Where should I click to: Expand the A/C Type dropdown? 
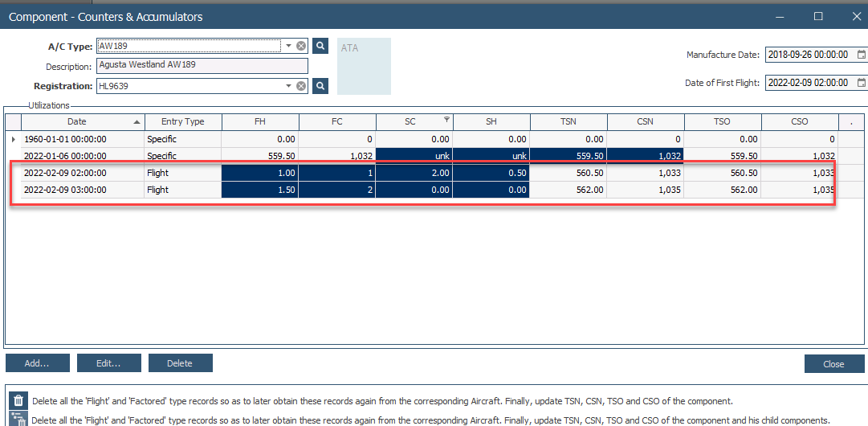288,46
